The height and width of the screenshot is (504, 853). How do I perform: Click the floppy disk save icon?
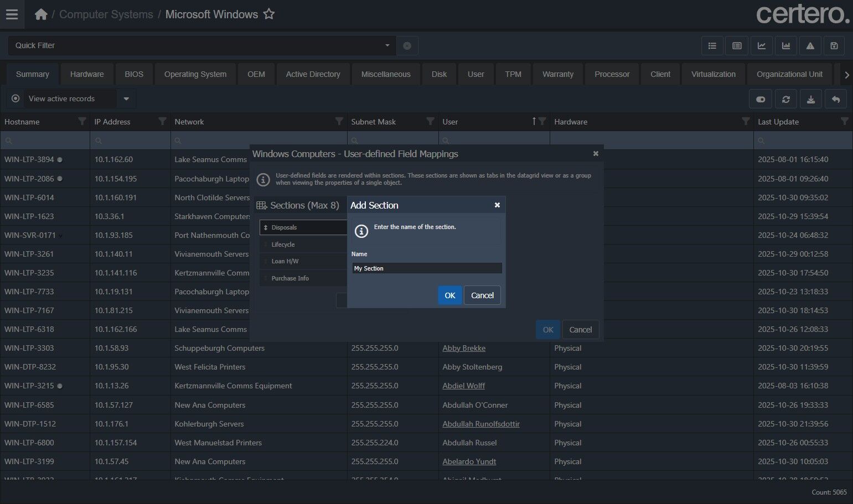[834, 46]
